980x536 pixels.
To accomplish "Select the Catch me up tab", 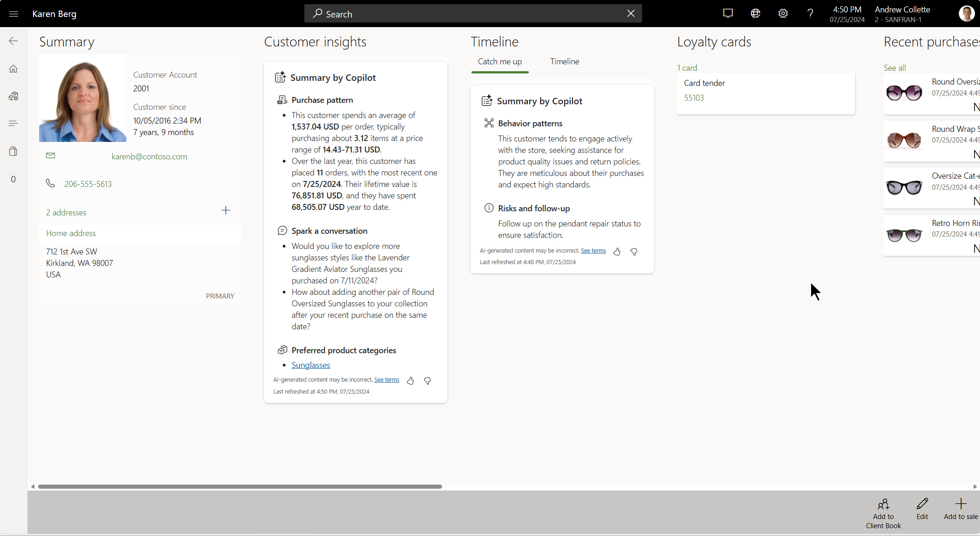I will (x=500, y=62).
